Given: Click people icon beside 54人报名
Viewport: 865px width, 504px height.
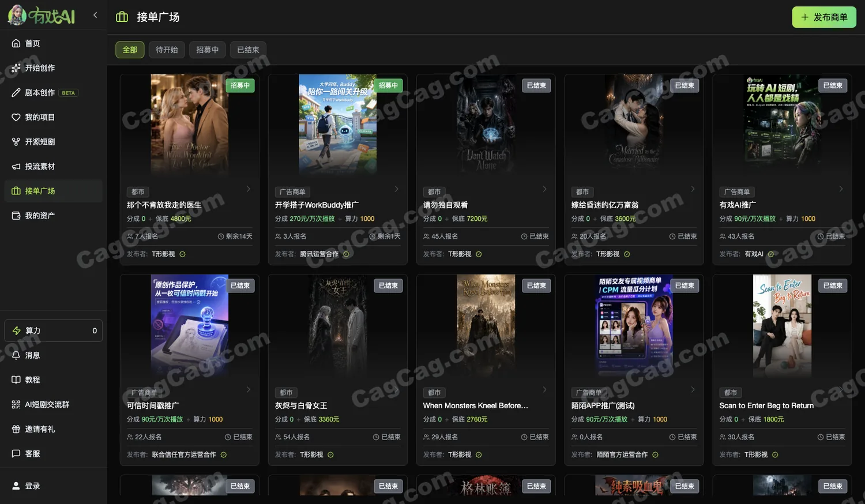Looking at the screenshot, I should 279,437.
